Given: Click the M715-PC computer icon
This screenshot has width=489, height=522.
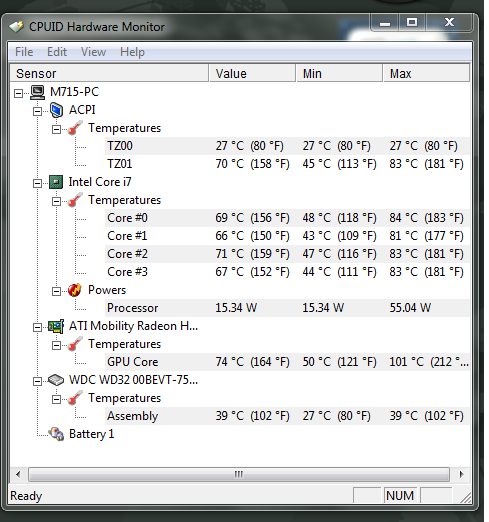Looking at the screenshot, I should (37, 92).
